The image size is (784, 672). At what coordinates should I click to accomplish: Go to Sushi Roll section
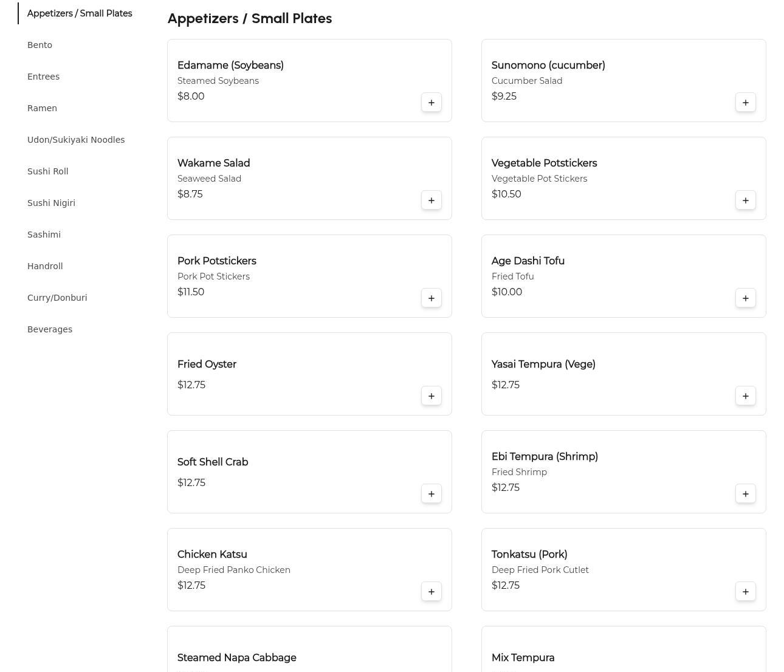[x=48, y=171]
